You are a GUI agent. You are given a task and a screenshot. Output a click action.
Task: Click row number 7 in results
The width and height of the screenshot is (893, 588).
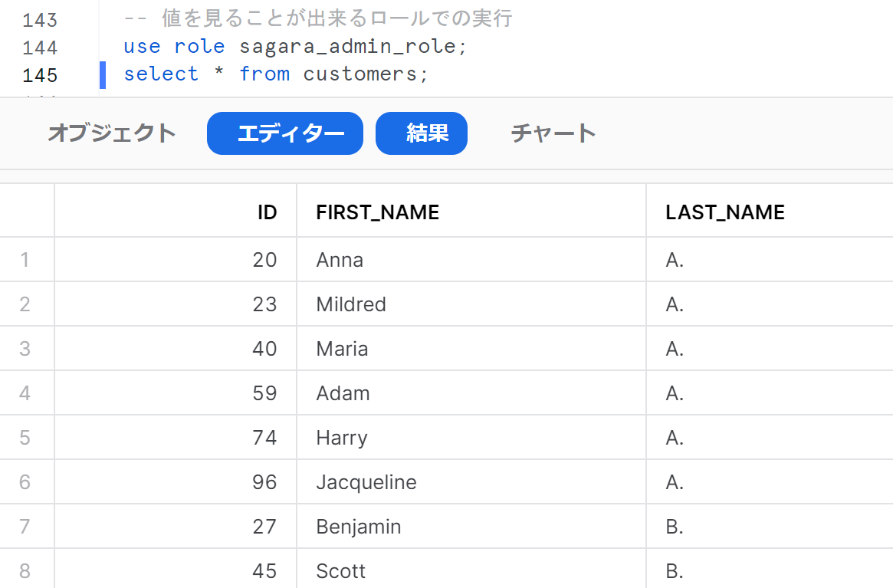pos(27,527)
